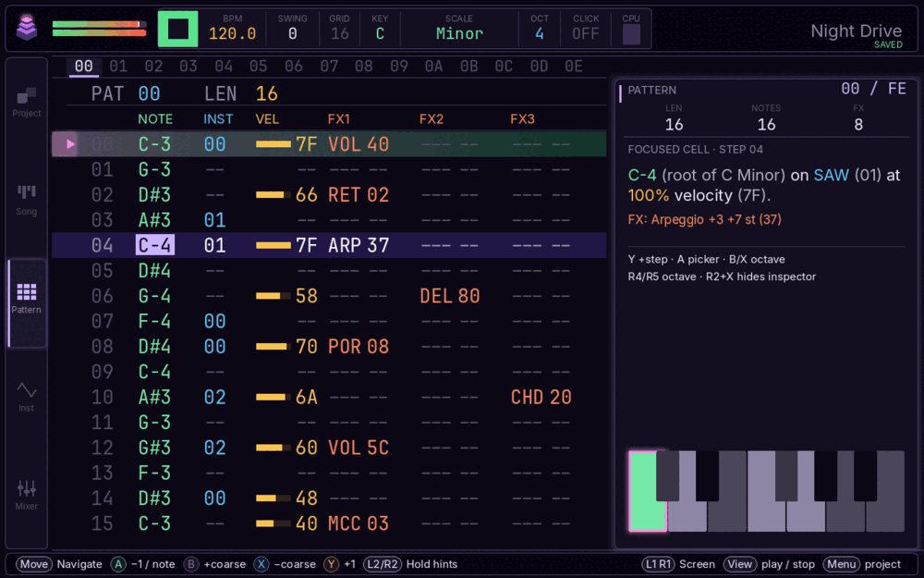This screenshot has height=578, width=924.
Task: Select the focused C-4 note cell
Action: pos(155,245)
